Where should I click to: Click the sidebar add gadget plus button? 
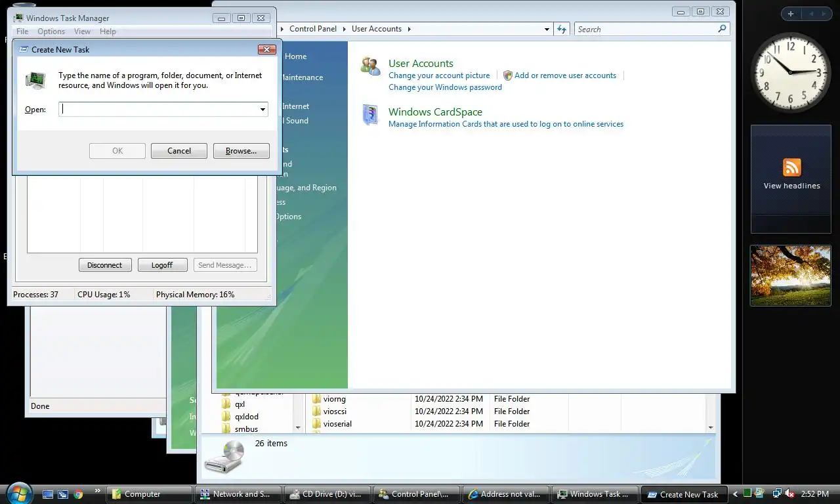click(791, 14)
